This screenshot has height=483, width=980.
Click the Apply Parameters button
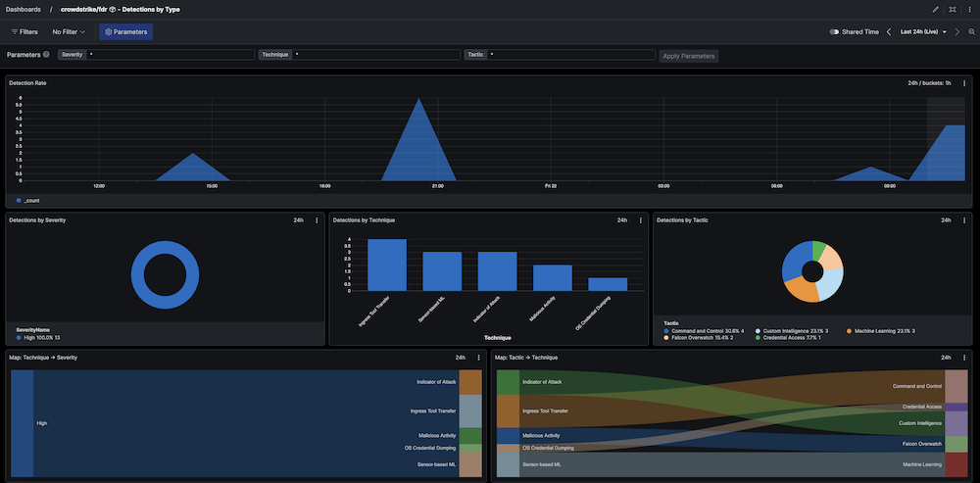coord(689,56)
